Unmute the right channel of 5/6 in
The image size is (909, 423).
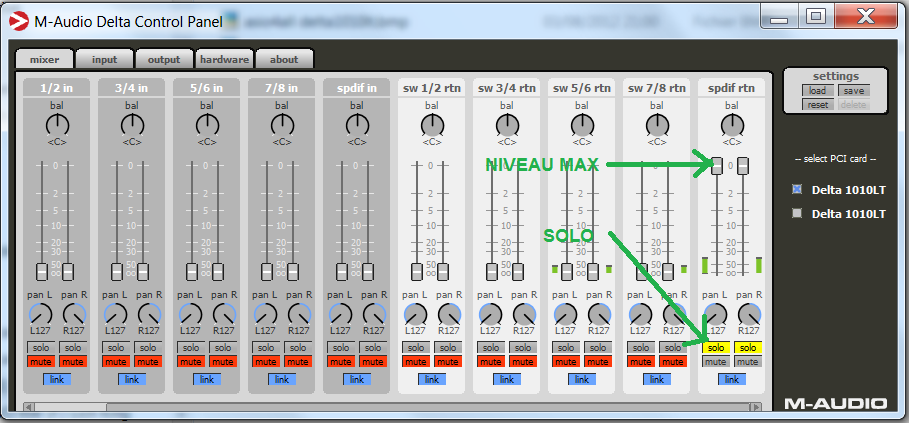tap(223, 362)
